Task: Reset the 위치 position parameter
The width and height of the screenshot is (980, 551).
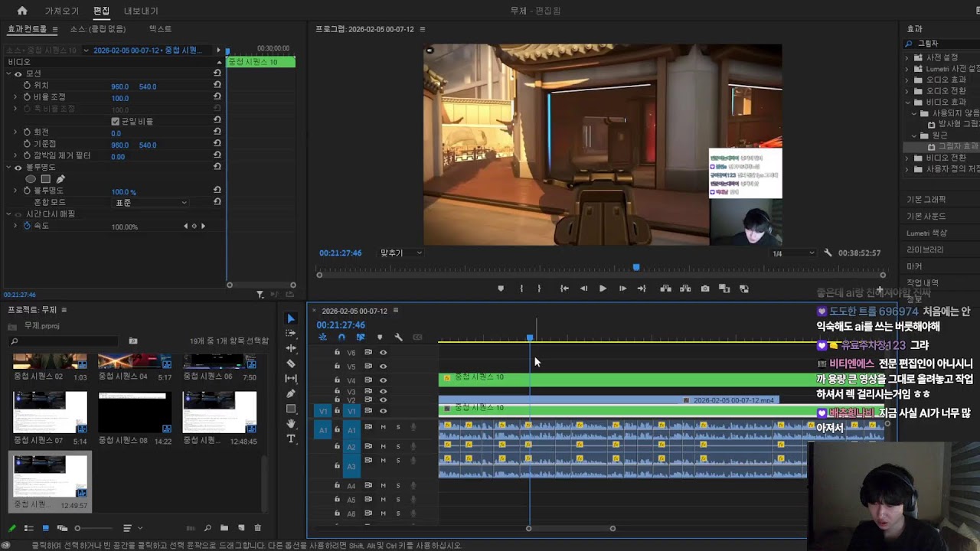Action: point(217,86)
